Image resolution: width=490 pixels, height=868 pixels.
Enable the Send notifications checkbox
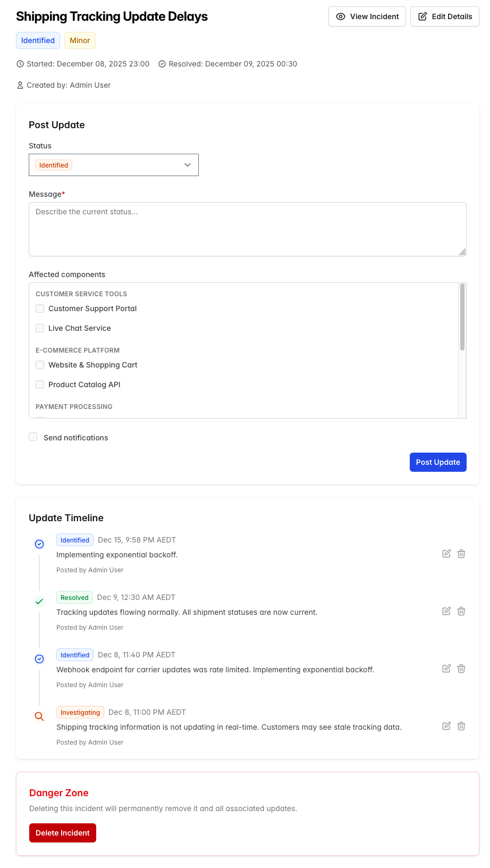point(33,436)
